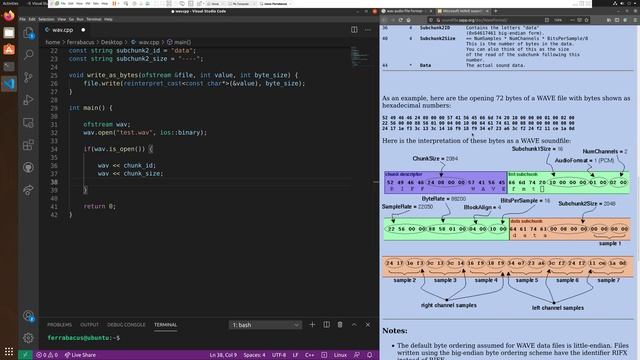Open the Terminal menu in menu bar
Screen dimensions: 640x360
(x=93, y=19)
